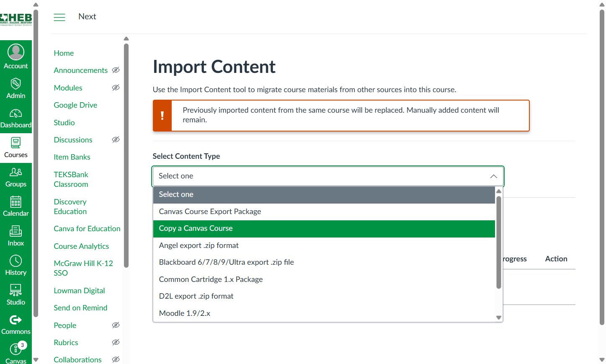Open the Commons arrow icon
The width and height of the screenshot is (606, 364).
pyautogui.click(x=16, y=320)
